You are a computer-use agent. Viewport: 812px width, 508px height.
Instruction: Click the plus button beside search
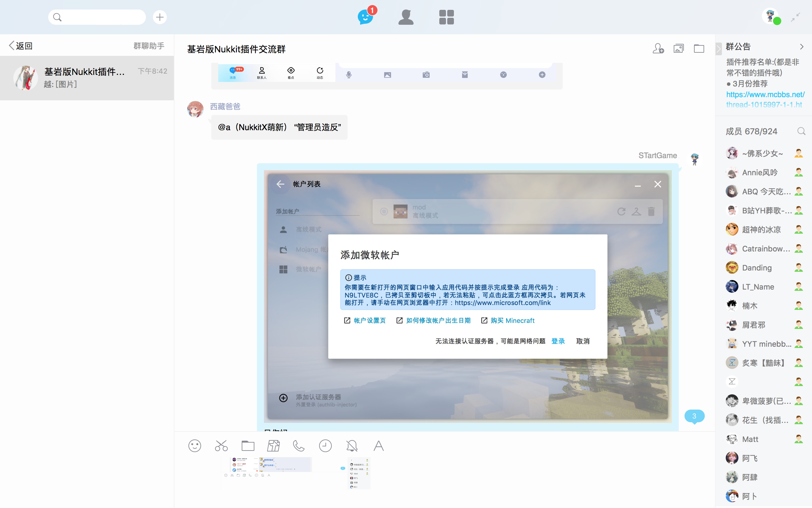click(160, 17)
